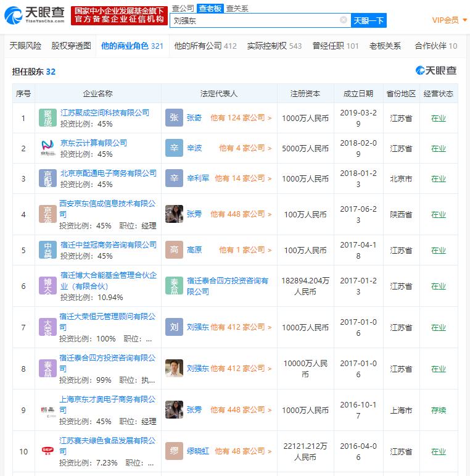The height and width of the screenshot is (476, 470).
Task: Select the 查老板 search tab
Action: (210, 8)
